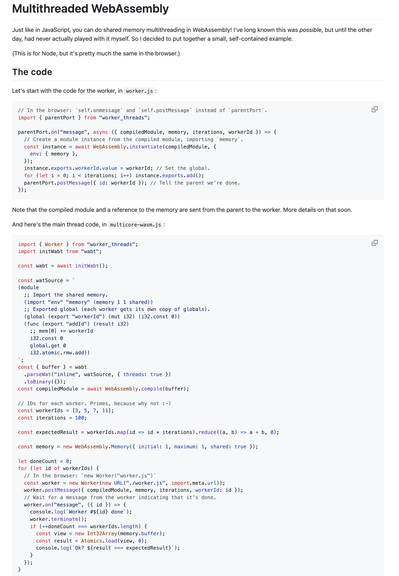Click the inline worker.js filename
Screen dimensions: 399x576
click(x=139, y=91)
